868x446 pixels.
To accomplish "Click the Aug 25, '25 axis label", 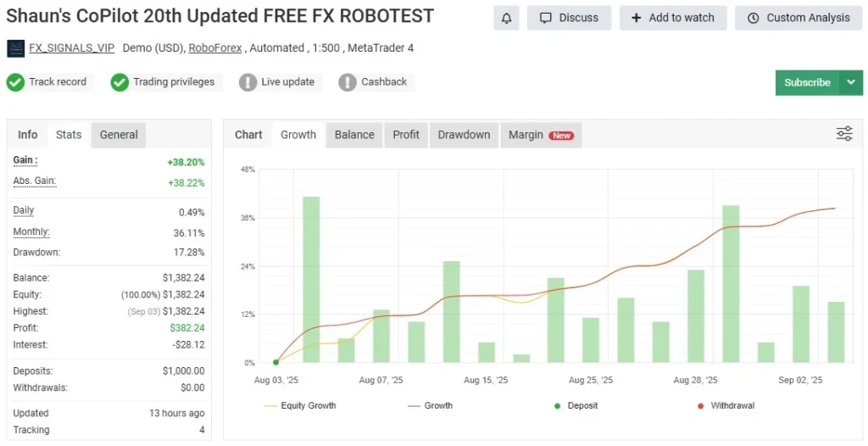I will pos(591,380).
